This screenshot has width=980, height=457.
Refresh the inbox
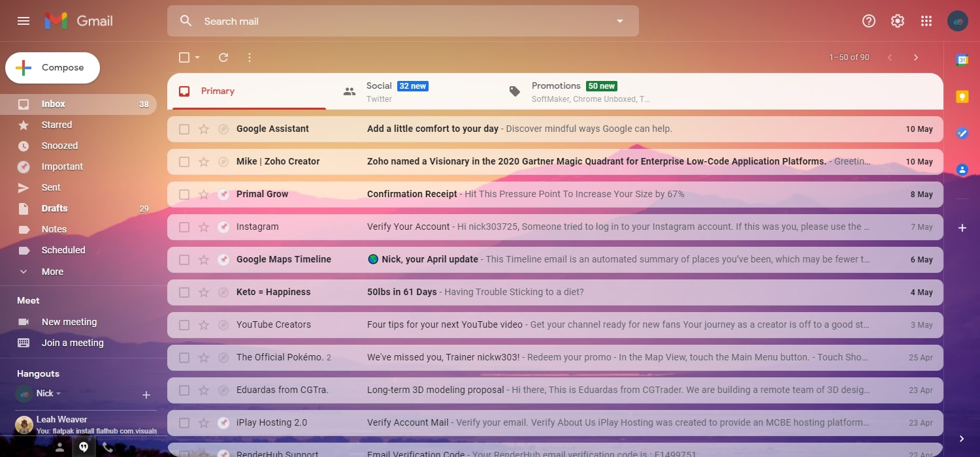click(x=223, y=57)
